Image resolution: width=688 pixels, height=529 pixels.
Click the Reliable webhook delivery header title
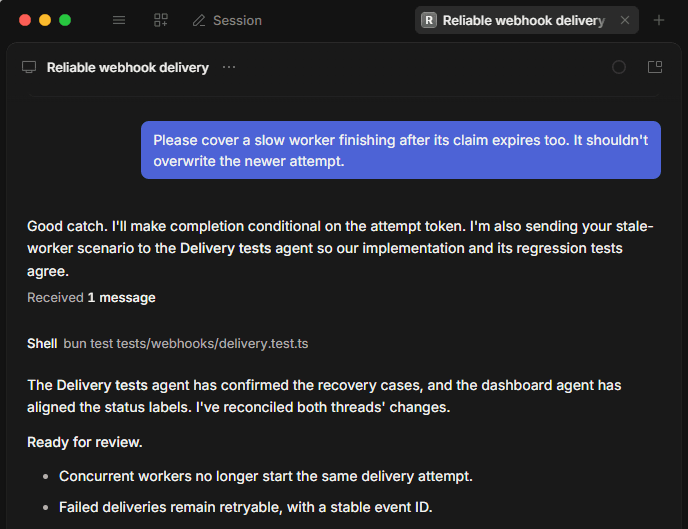pyautogui.click(x=128, y=68)
